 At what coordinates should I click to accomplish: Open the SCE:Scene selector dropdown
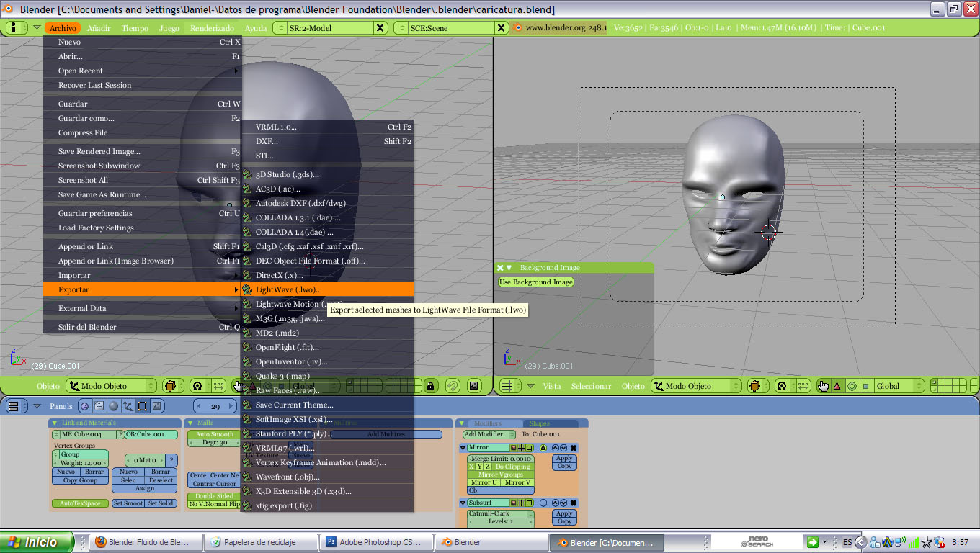tap(402, 28)
